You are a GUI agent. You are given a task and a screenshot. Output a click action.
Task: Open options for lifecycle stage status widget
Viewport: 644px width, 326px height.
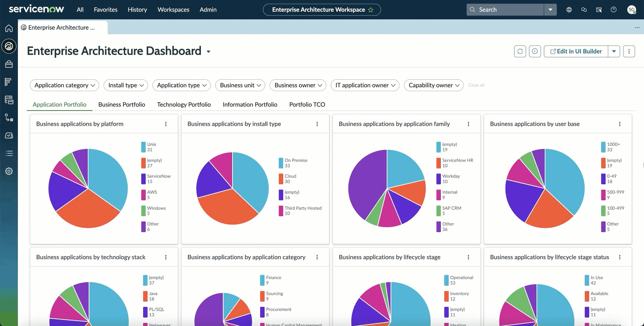620,257
